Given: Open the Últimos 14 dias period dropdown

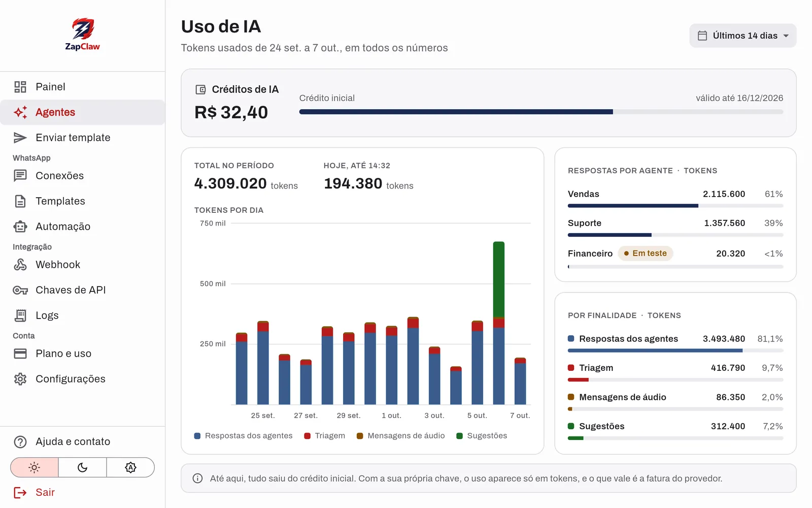Looking at the screenshot, I should pos(743,36).
